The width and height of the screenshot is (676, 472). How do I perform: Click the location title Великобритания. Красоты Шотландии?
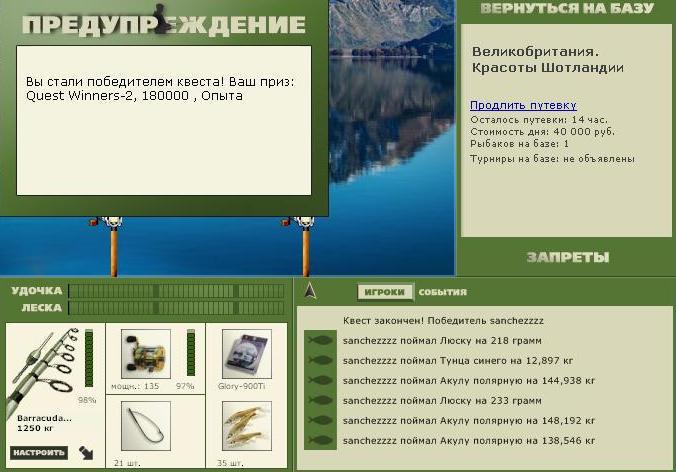(x=548, y=60)
